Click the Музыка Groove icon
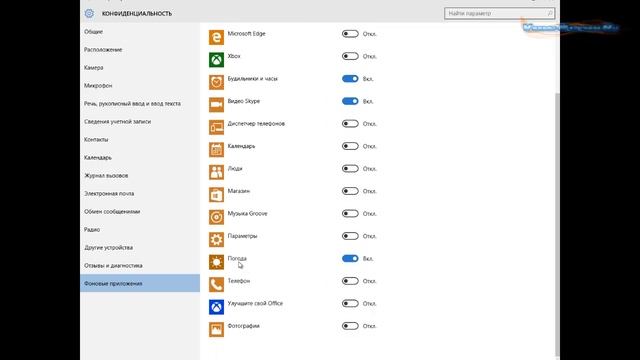Image resolution: width=640 pixels, height=360 pixels. (216, 217)
